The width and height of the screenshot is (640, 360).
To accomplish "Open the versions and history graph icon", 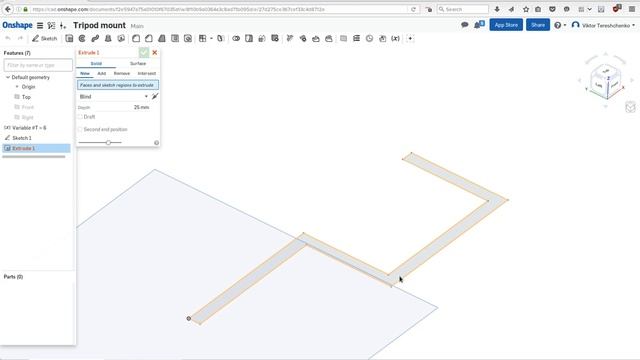I will (51, 25).
